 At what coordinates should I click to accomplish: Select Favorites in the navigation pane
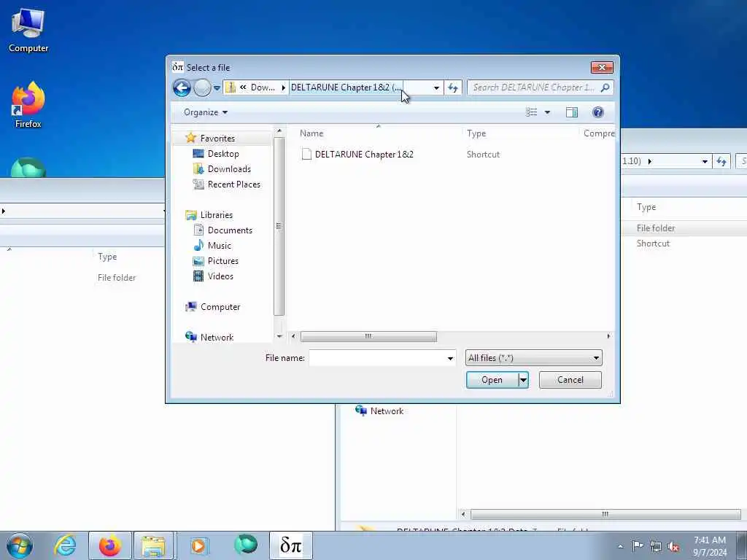point(217,138)
